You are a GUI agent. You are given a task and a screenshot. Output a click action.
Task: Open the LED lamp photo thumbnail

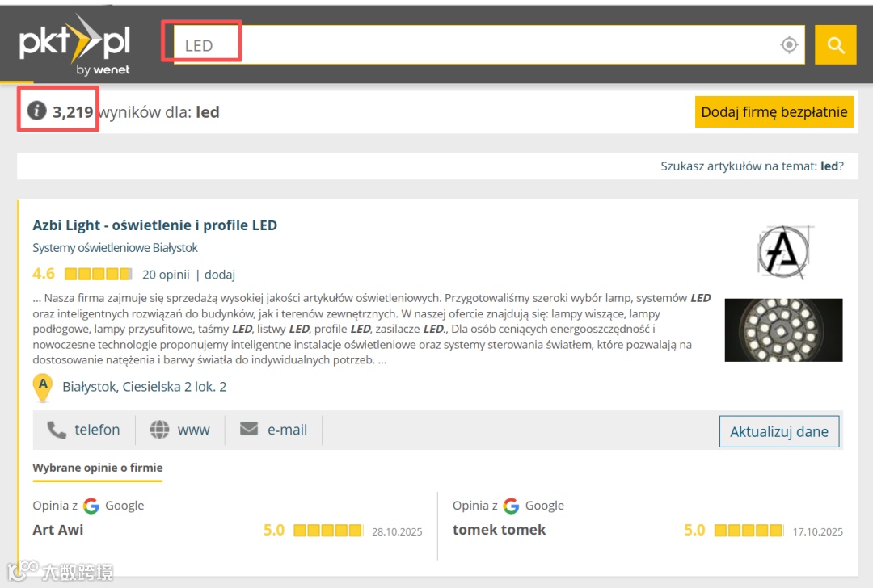click(783, 330)
